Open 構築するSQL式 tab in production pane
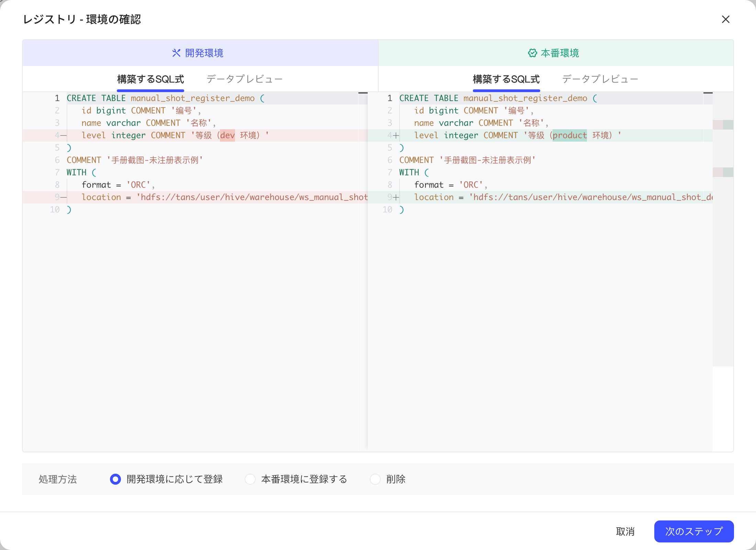 point(506,79)
